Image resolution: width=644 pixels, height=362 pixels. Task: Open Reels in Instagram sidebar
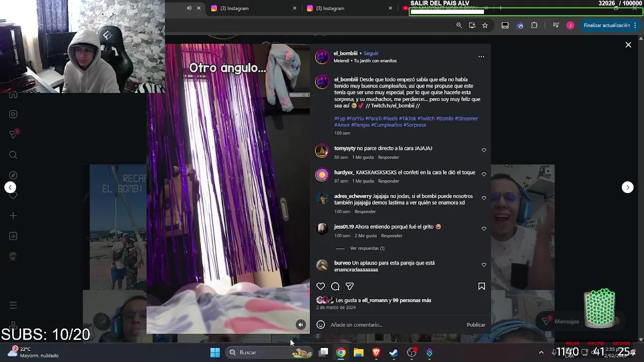point(14,114)
